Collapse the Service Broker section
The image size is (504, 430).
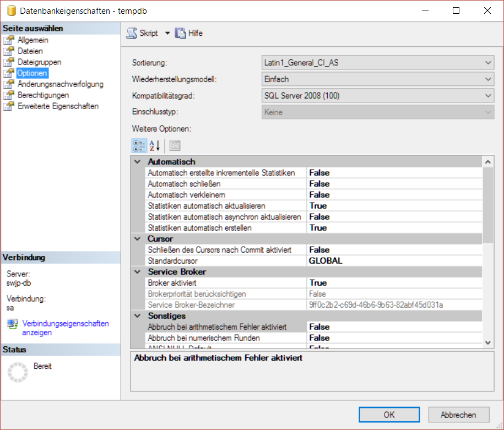137,272
